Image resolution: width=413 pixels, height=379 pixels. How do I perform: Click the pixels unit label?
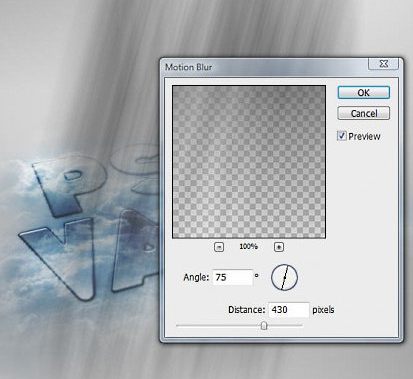point(323,310)
